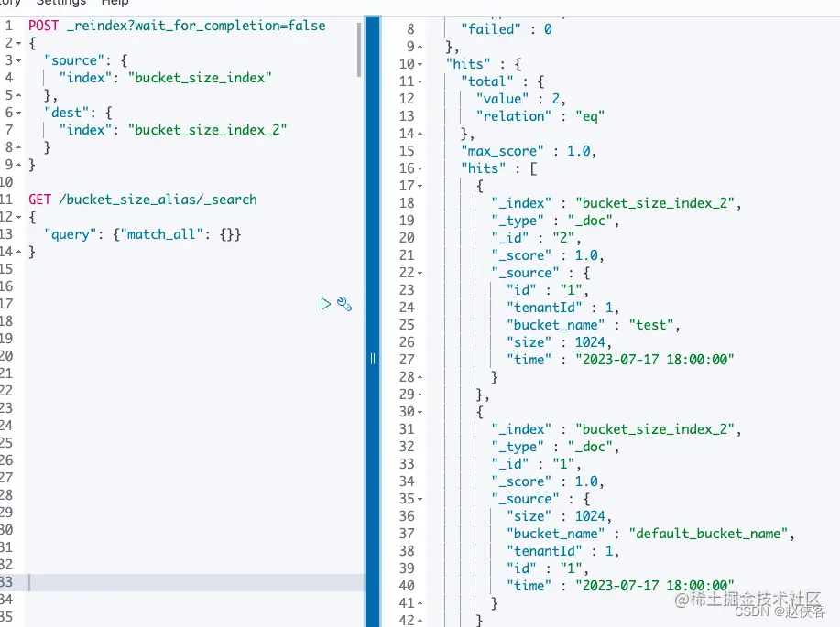This screenshot has height=627, width=840.
Task: Click the "default_bucket_name" value
Action: click(x=708, y=534)
